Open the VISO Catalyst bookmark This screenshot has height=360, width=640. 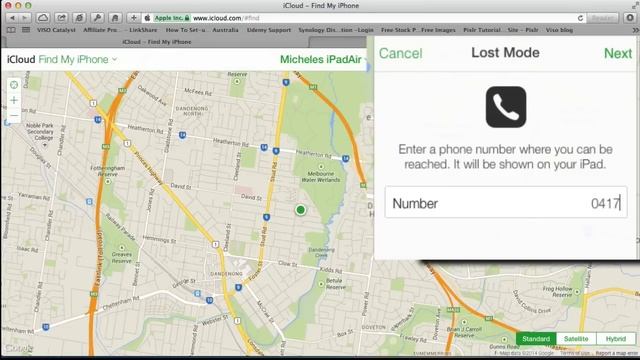pyautogui.click(x=56, y=30)
